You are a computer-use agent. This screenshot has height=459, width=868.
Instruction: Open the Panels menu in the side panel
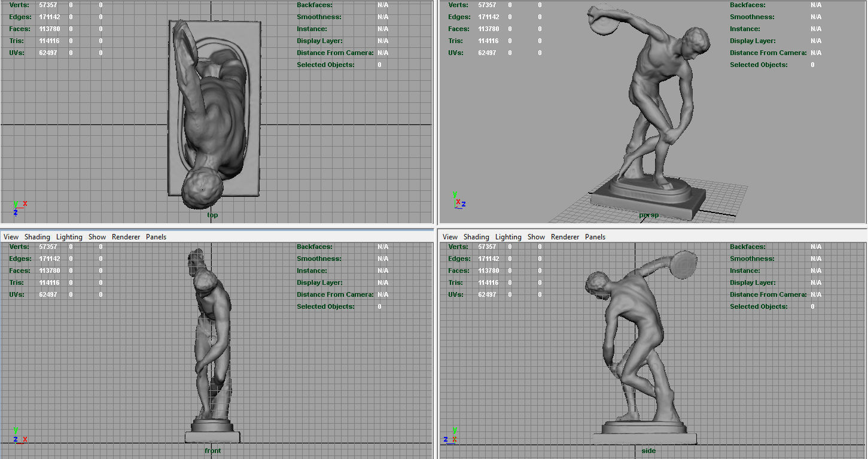595,237
